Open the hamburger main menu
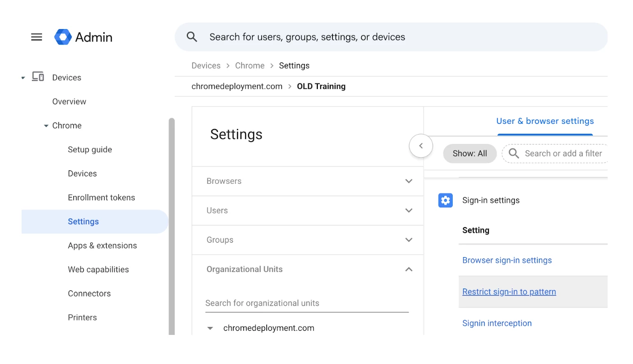 37,37
